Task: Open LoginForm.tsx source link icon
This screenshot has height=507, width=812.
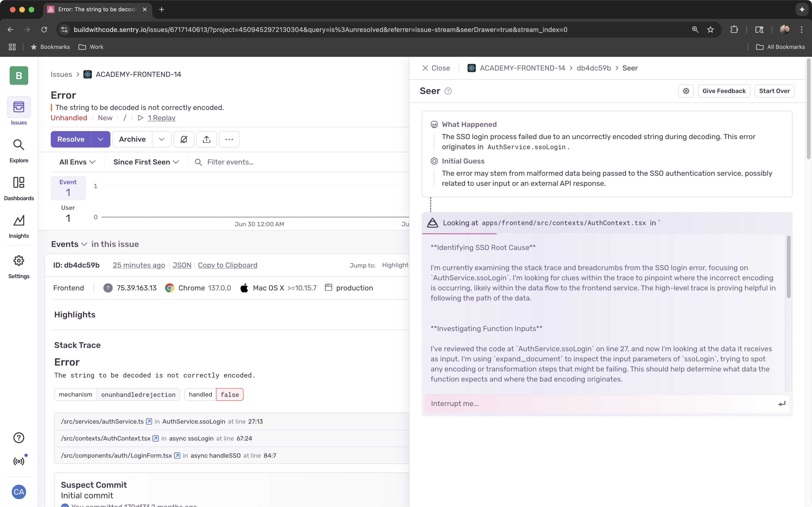Action: [x=177, y=455]
